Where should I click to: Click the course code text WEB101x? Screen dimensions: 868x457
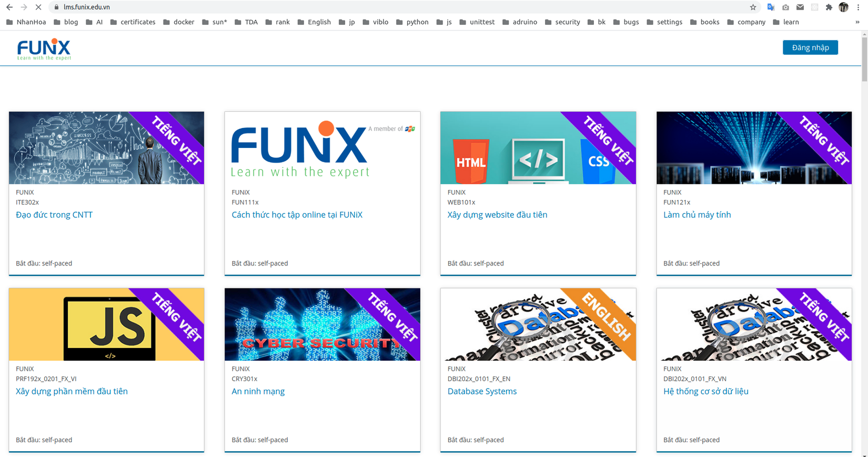coord(461,202)
